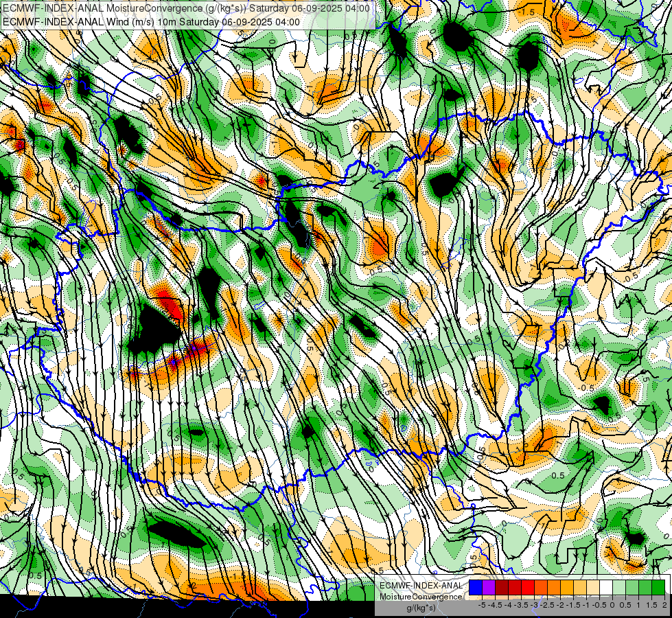Click the legend's 0 tick label
Viewport: 672px width, 618px height.
[x=612, y=605]
